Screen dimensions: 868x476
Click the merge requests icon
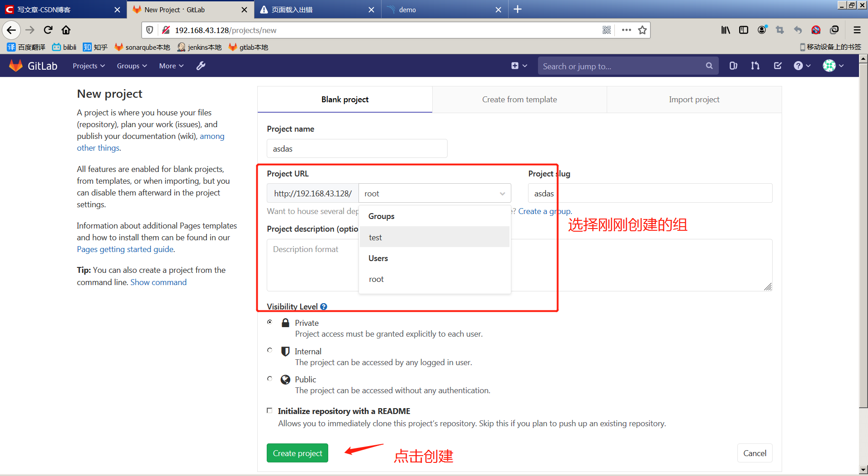[x=755, y=66]
